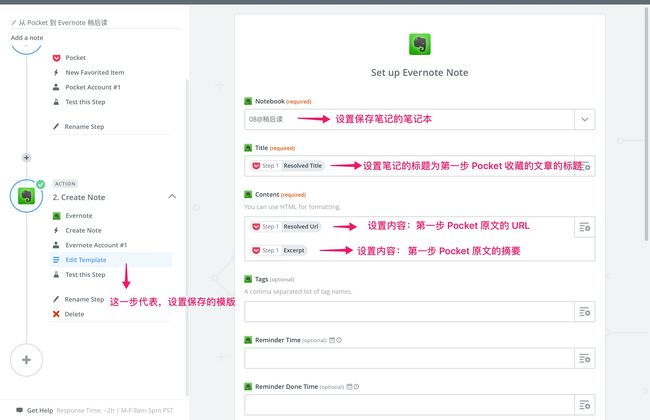Click the Evernote elephant step circle icon
The height and width of the screenshot is (420, 650).
point(27,196)
